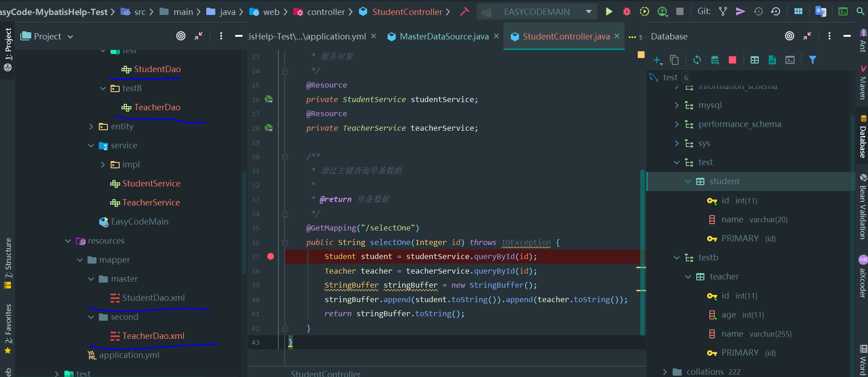This screenshot has width=868, height=377.
Task: Click the profiler run icon
Action: coord(662,11)
